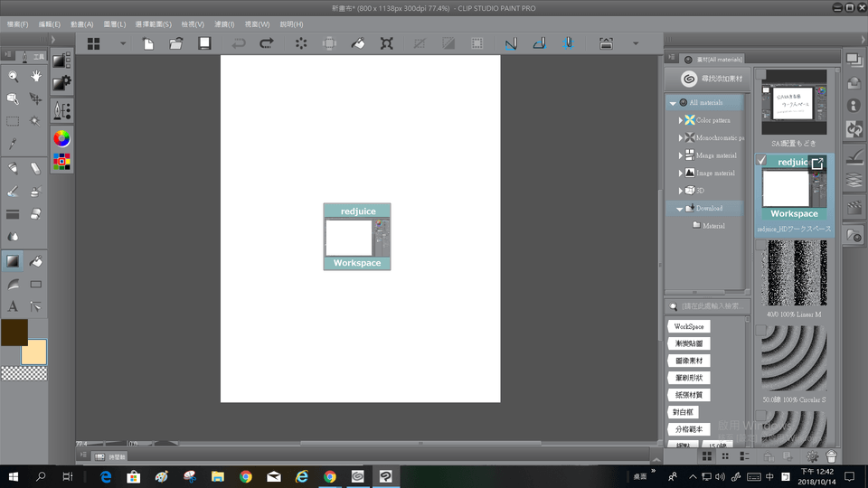Image resolution: width=868 pixels, height=488 pixels.
Task: Click the Open file folder icon
Action: pos(176,43)
